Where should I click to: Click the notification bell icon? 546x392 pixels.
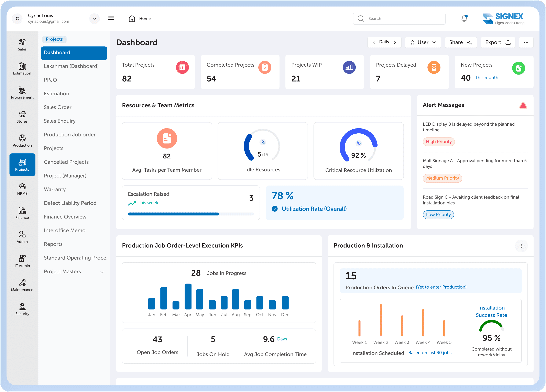click(x=464, y=19)
